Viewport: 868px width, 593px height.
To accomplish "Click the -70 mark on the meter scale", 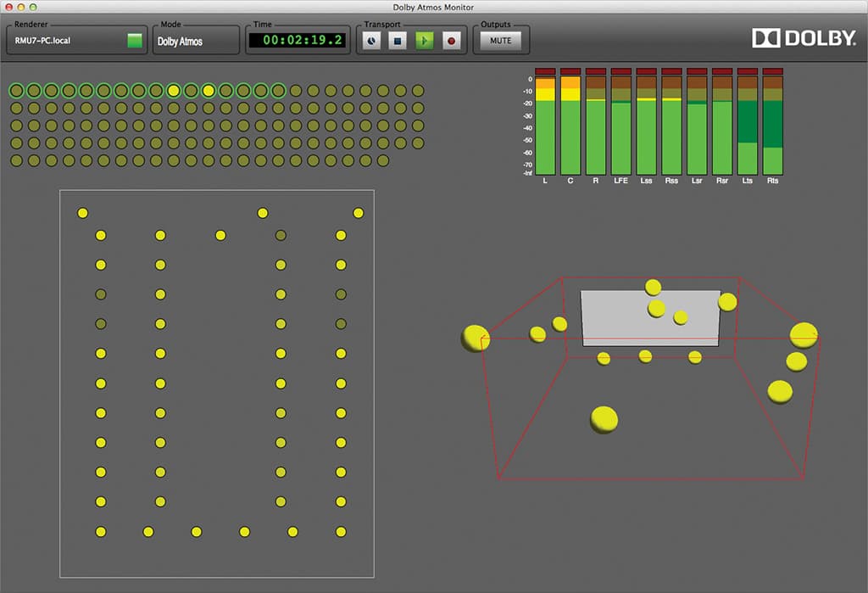I will click(527, 165).
